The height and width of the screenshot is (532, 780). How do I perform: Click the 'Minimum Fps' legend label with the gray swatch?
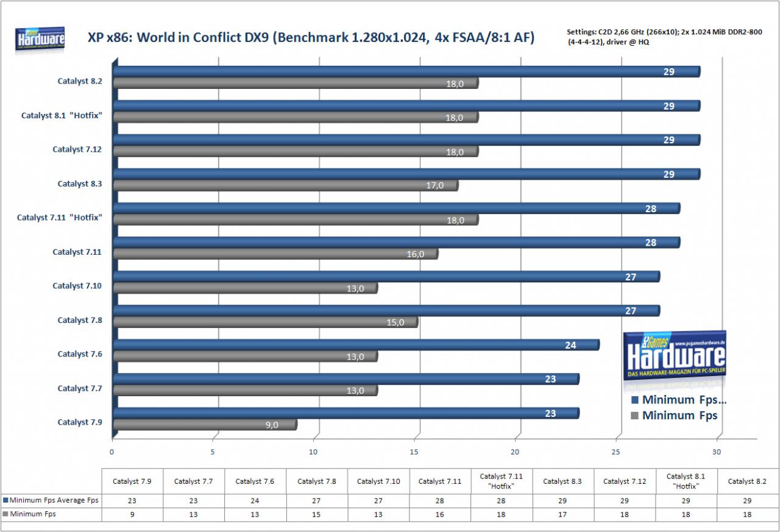679,416
